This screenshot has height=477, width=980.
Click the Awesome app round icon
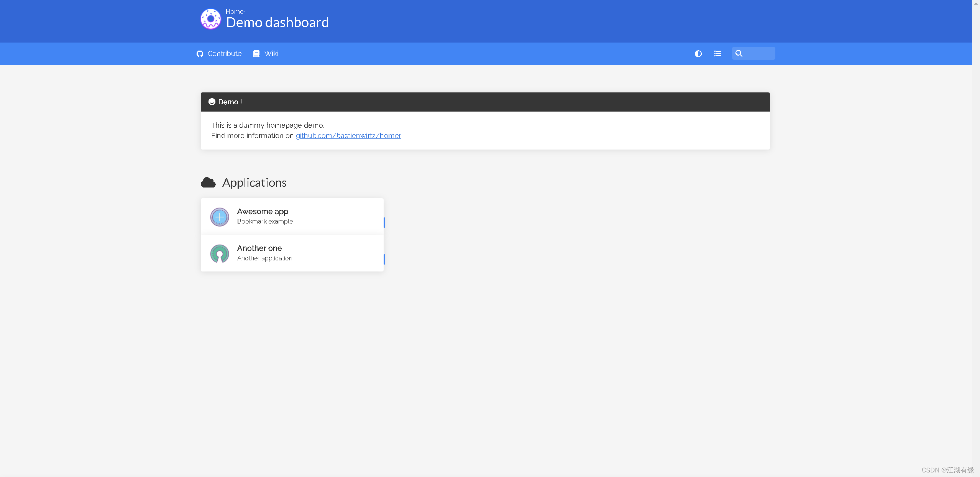[220, 217]
